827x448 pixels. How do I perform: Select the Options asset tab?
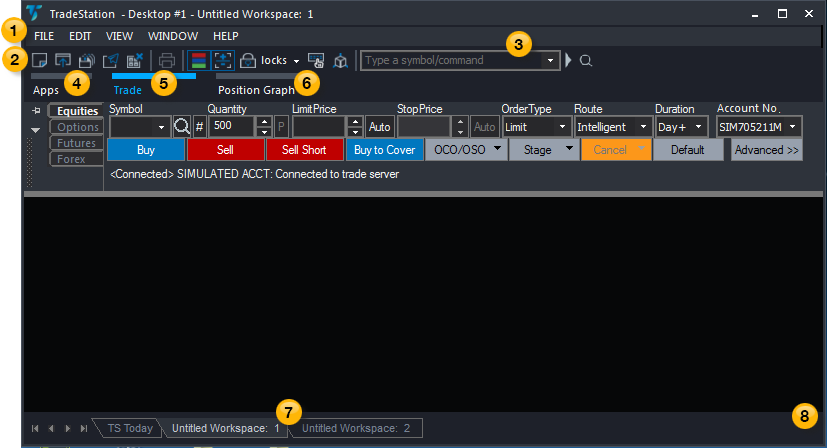pos(77,127)
